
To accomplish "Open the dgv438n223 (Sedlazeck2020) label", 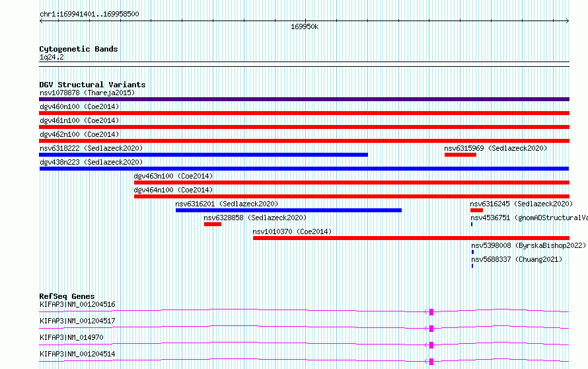I will tap(91, 162).
